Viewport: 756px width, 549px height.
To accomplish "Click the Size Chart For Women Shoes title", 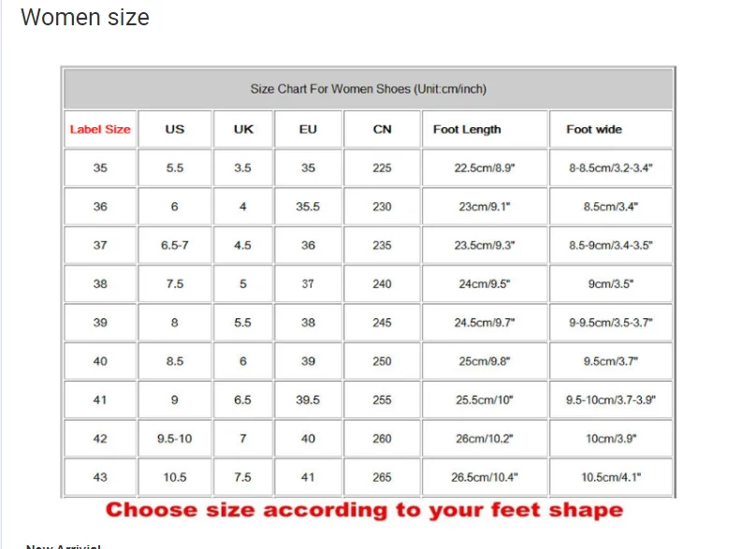I will tap(369, 89).
